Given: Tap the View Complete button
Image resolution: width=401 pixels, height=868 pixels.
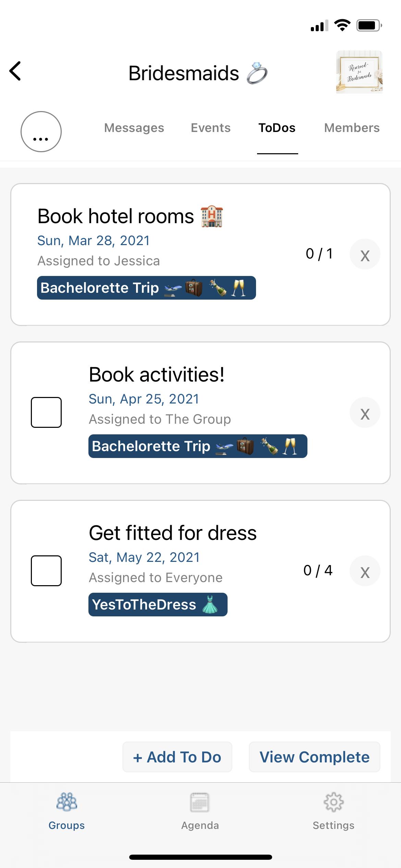Looking at the screenshot, I should [x=314, y=757].
